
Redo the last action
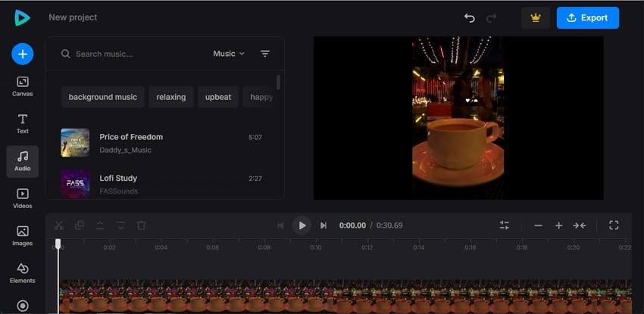(x=491, y=18)
